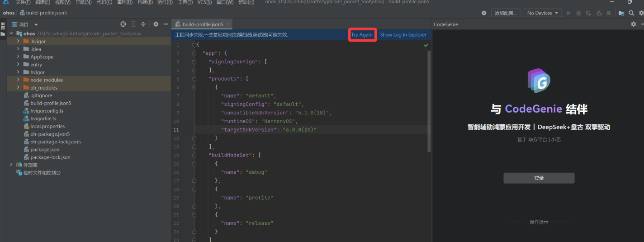This screenshot has width=644, height=242.
Task: Click the 登录 login button
Action: [539, 178]
